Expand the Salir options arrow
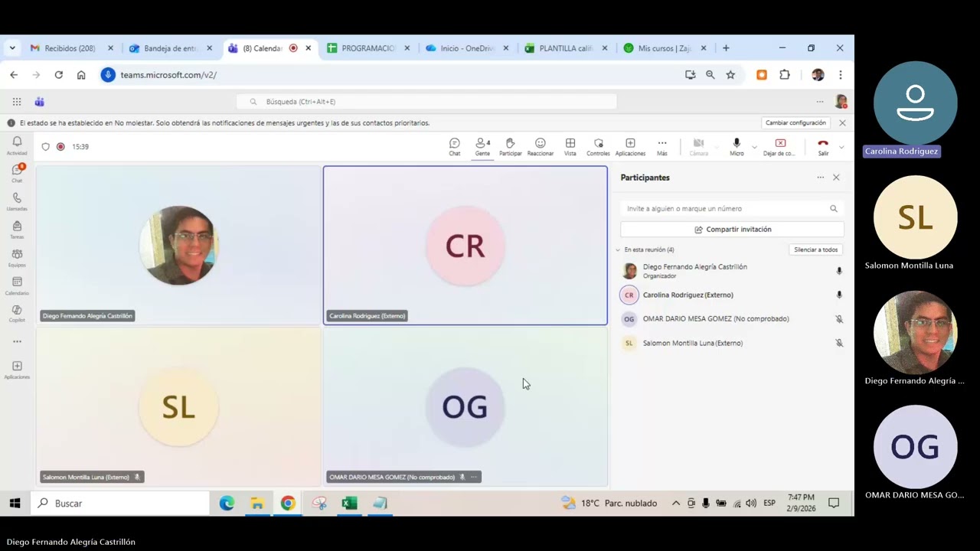980x551 pixels. [x=841, y=147]
